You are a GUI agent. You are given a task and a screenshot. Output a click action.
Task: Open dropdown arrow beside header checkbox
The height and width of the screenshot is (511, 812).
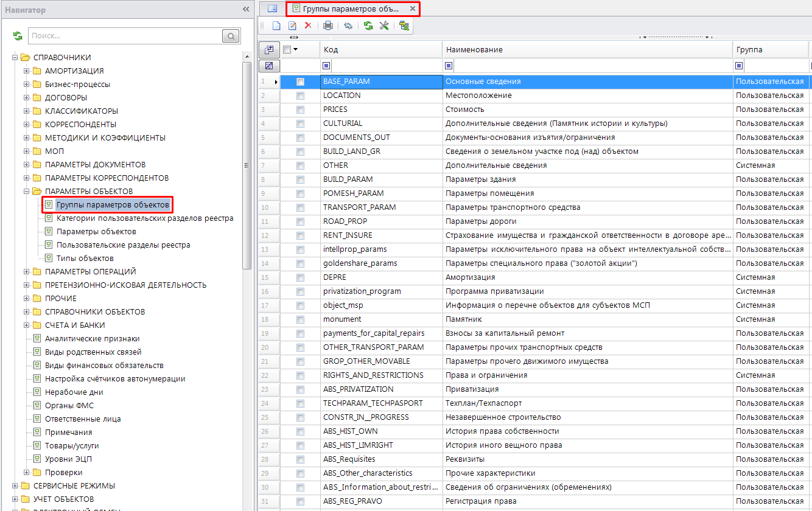coord(296,50)
